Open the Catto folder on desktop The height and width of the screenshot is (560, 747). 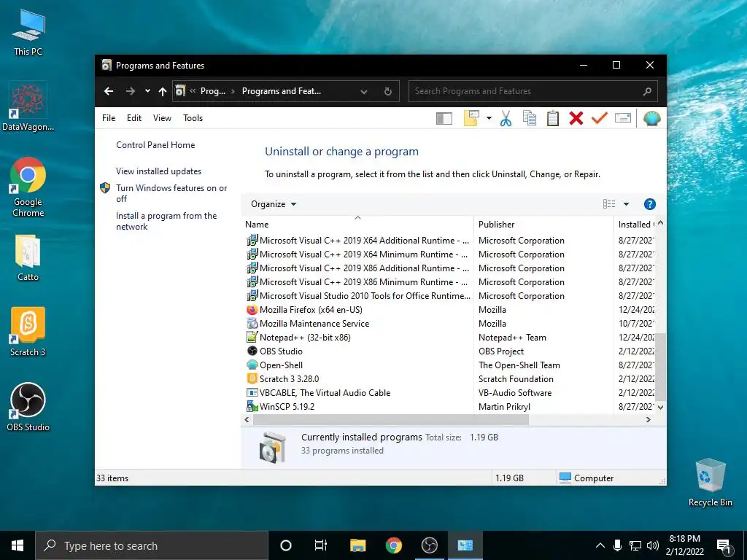(28, 257)
